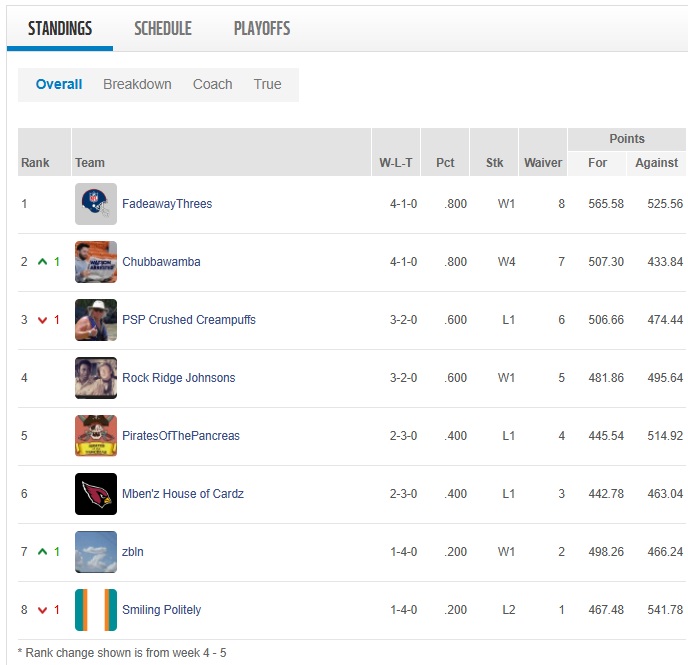Visit PiratesOfThePancreas team name link
This screenshot has width=688, height=665.
pyautogui.click(x=181, y=436)
